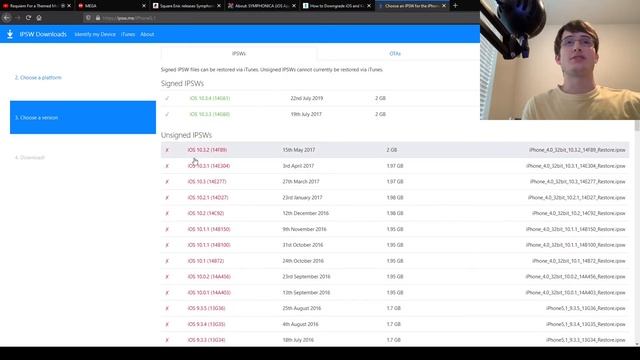This screenshot has height=360, width=640.
Task: Open the About navigation link
Action: (147, 35)
